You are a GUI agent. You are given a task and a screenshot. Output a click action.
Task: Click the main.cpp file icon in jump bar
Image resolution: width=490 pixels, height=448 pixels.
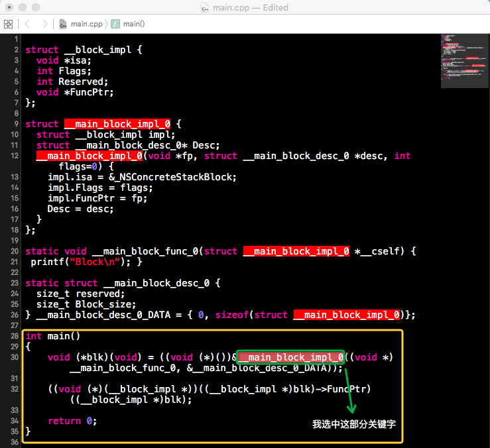click(63, 24)
